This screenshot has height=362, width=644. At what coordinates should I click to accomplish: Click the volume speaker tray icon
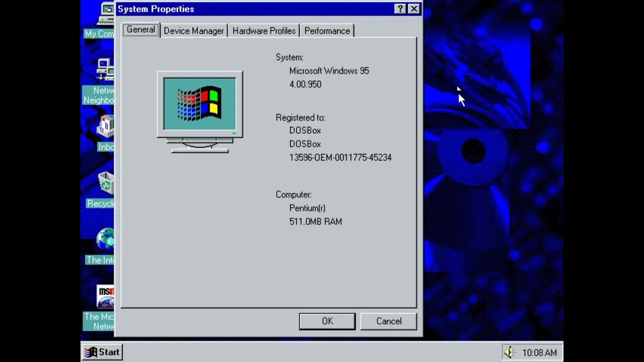pos(510,352)
